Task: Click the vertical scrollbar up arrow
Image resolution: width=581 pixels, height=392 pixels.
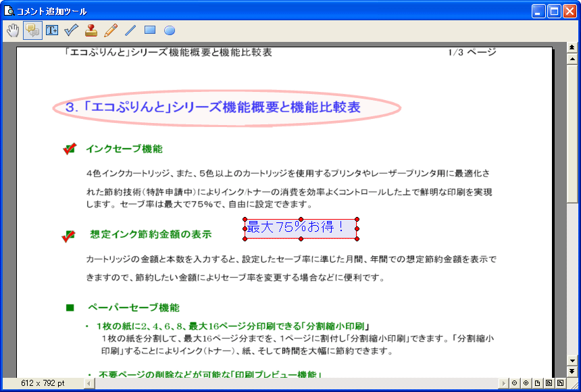Action: [x=572, y=59]
